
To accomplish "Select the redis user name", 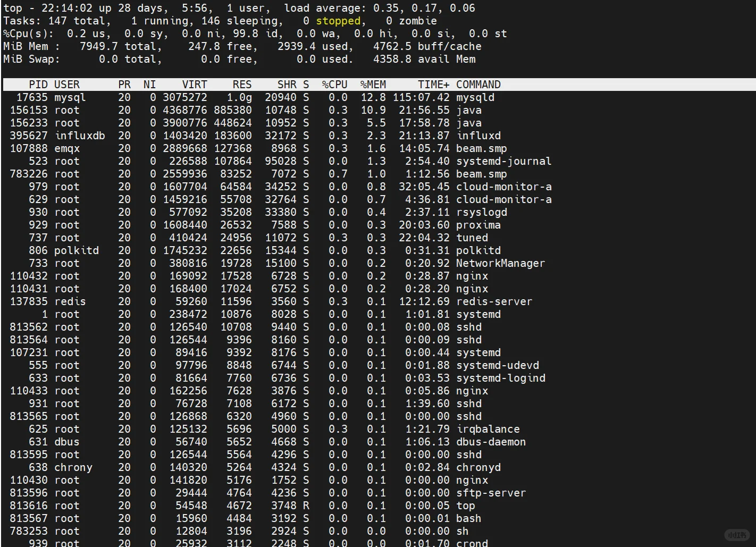I will [70, 301].
